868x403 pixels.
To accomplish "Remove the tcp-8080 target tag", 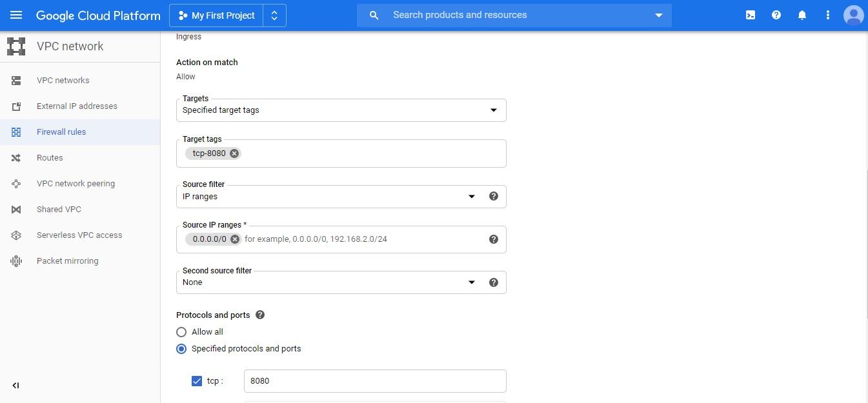I will [234, 153].
